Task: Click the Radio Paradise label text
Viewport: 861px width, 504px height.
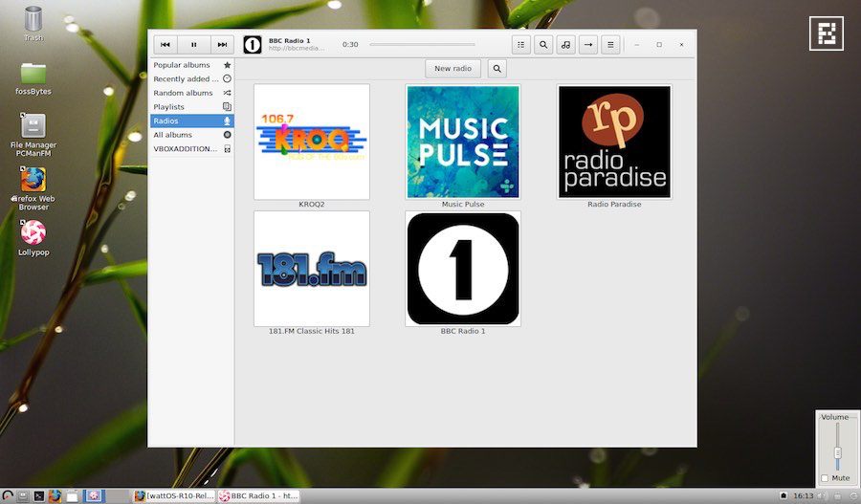Action: pos(614,205)
